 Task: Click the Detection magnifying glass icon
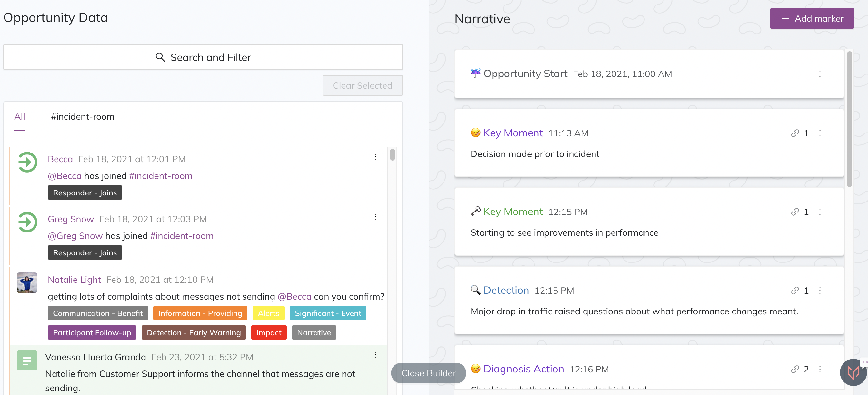475,289
